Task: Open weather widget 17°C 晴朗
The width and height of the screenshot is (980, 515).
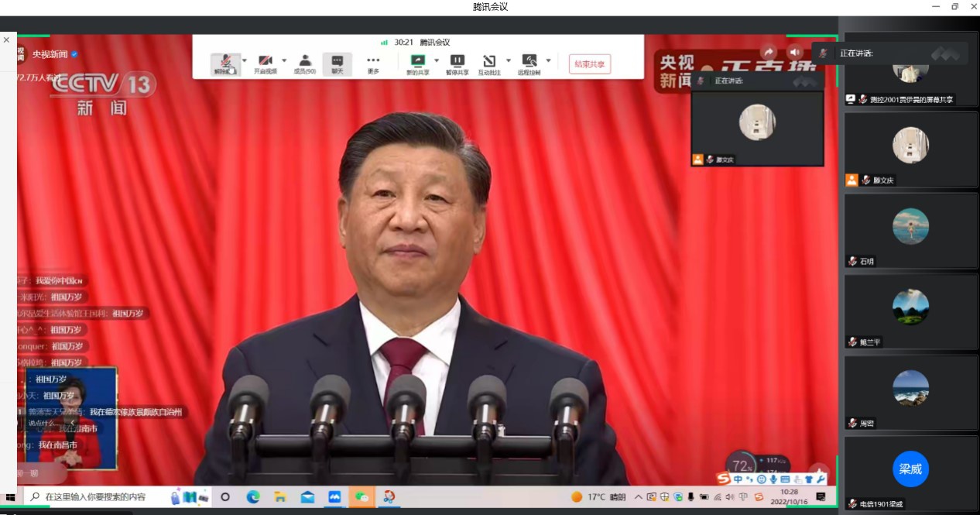Action: 598,496
